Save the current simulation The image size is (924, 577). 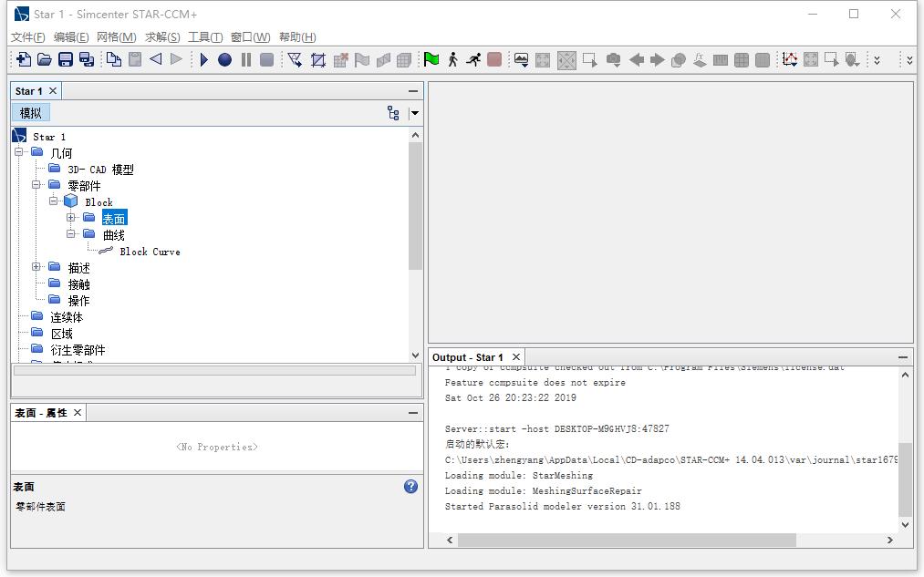tap(66, 59)
